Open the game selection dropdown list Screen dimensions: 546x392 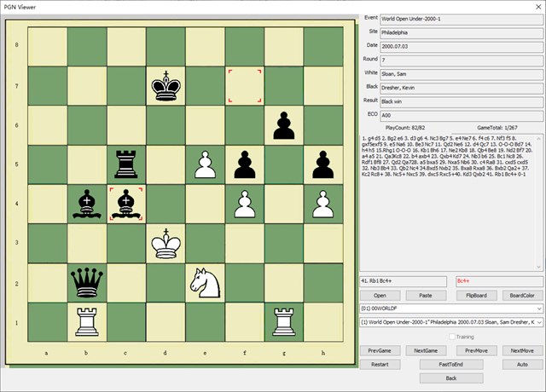click(x=539, y=322)
